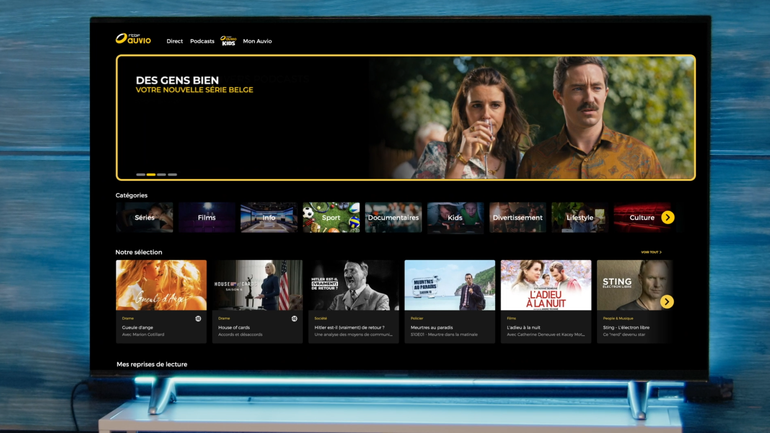The image size is (770, 433).
Task: Open House of Cards thumbnail
Action: click(257, 285)
